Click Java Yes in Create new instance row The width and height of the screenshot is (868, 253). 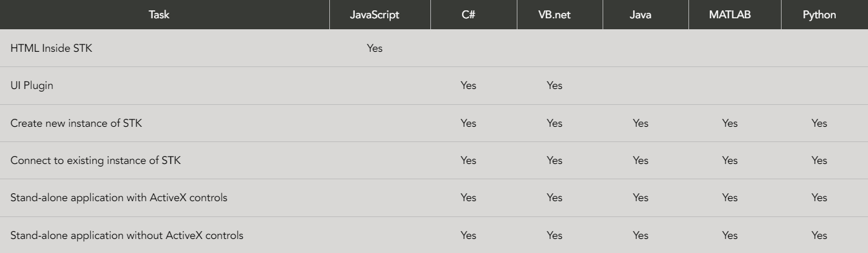pos(640,123)
